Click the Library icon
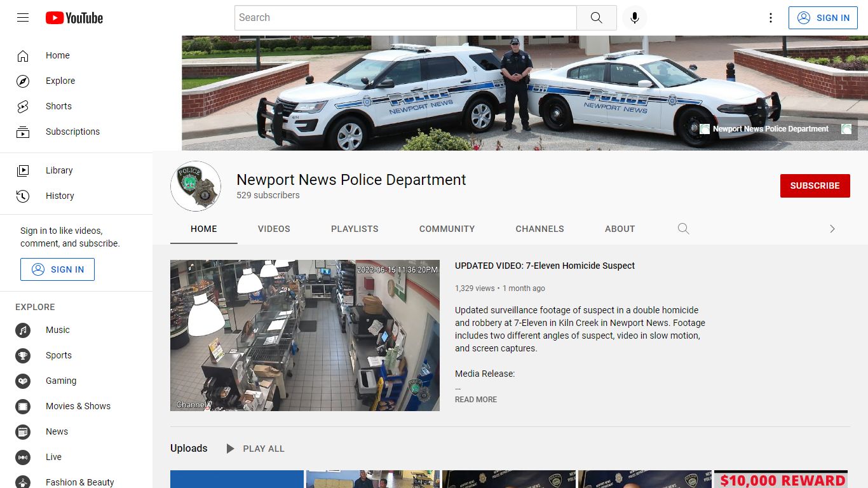The image size is (868, 488). pyautogui.click(x=23, y=170)
